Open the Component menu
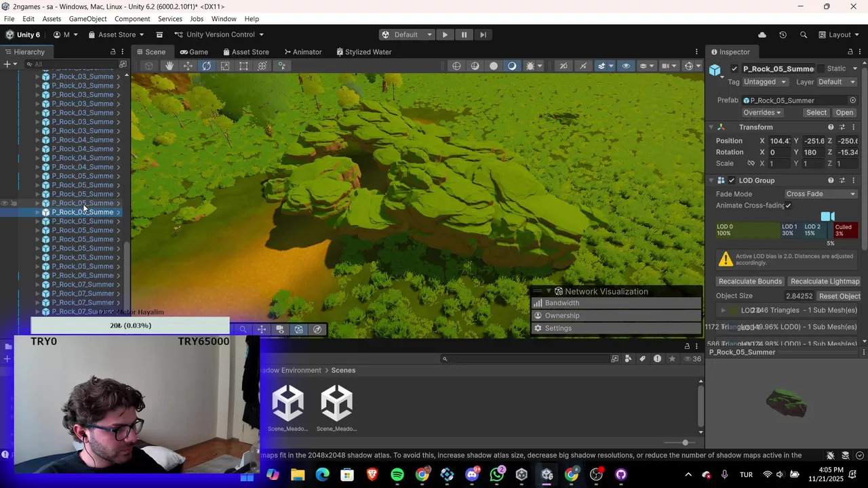 pyautogui.click(x=132, y=19)
